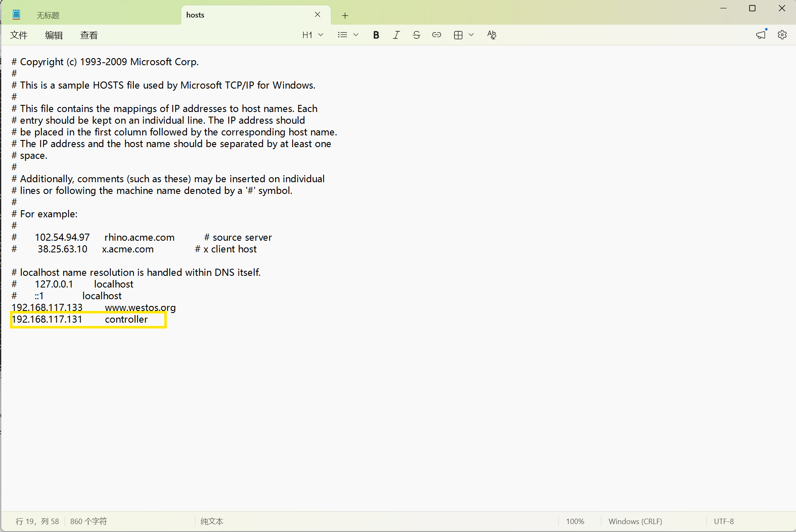
Task: Expand the table options dropdown arrow
Action: (x=471, y=35)
